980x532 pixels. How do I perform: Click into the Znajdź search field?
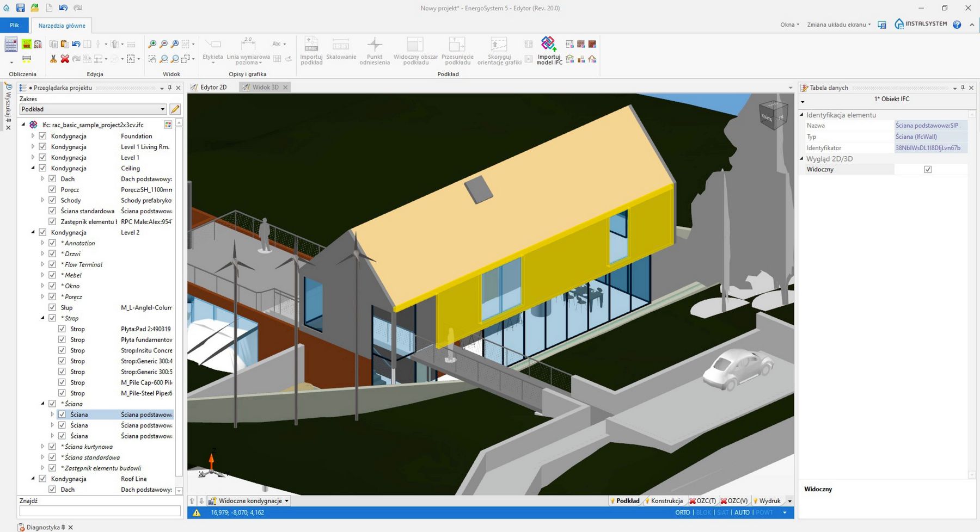pos(100,511)
